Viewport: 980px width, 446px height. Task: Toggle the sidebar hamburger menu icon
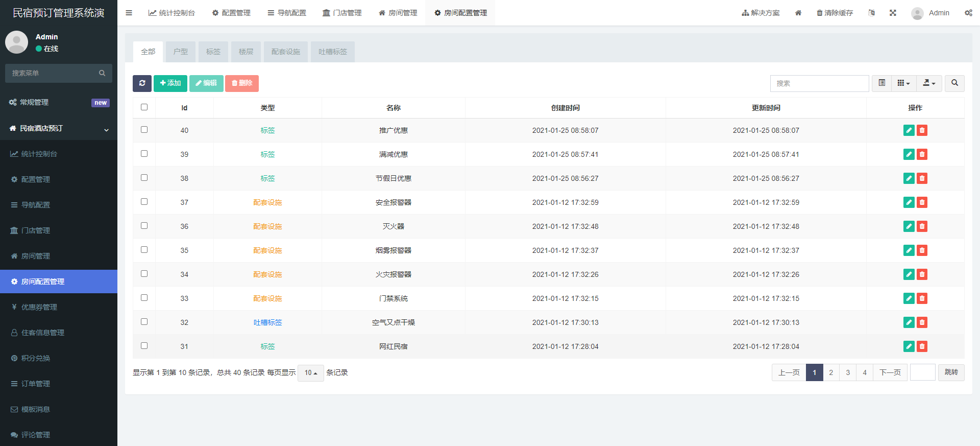(x=129, y=13)
